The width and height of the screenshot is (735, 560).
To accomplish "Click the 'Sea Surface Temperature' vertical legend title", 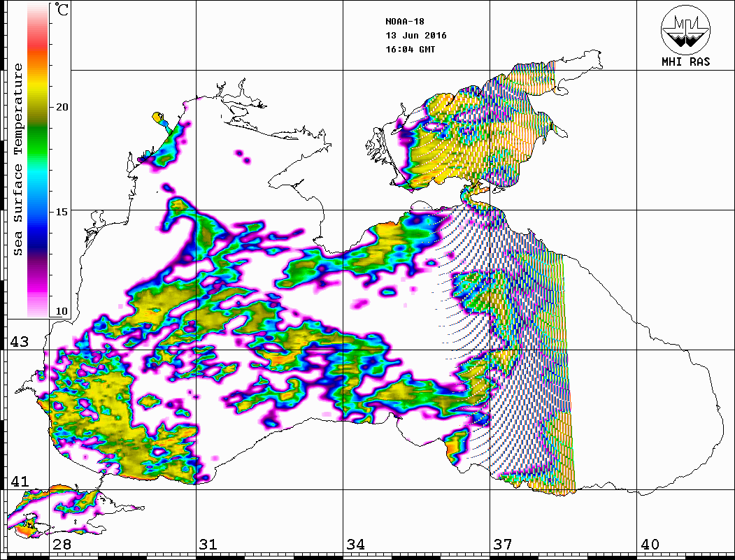I will point(18,159).
